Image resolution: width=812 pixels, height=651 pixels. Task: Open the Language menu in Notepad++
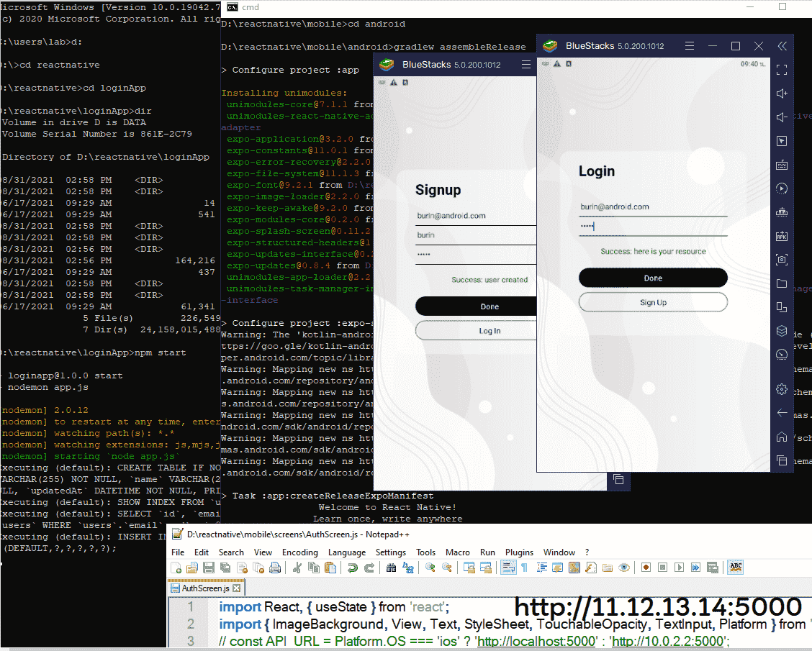coord(346,552)
